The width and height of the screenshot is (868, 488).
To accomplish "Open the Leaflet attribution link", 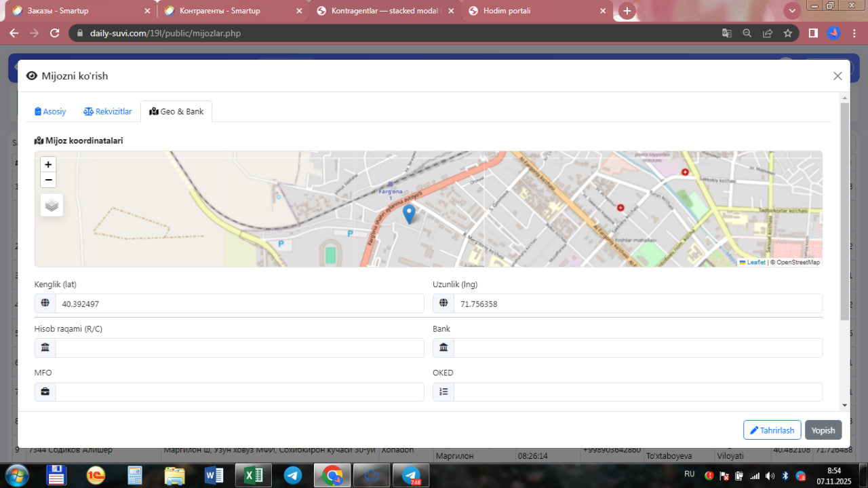I will pos(755,263).
